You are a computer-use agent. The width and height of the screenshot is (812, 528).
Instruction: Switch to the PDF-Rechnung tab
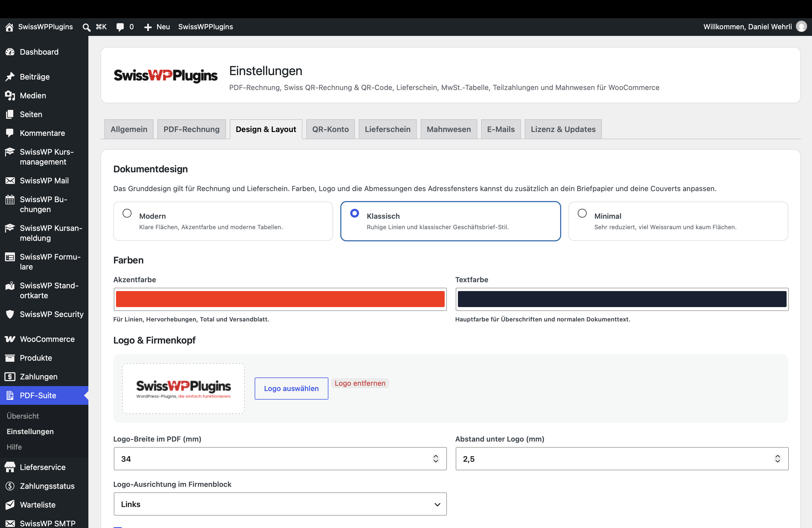[191, 129]
